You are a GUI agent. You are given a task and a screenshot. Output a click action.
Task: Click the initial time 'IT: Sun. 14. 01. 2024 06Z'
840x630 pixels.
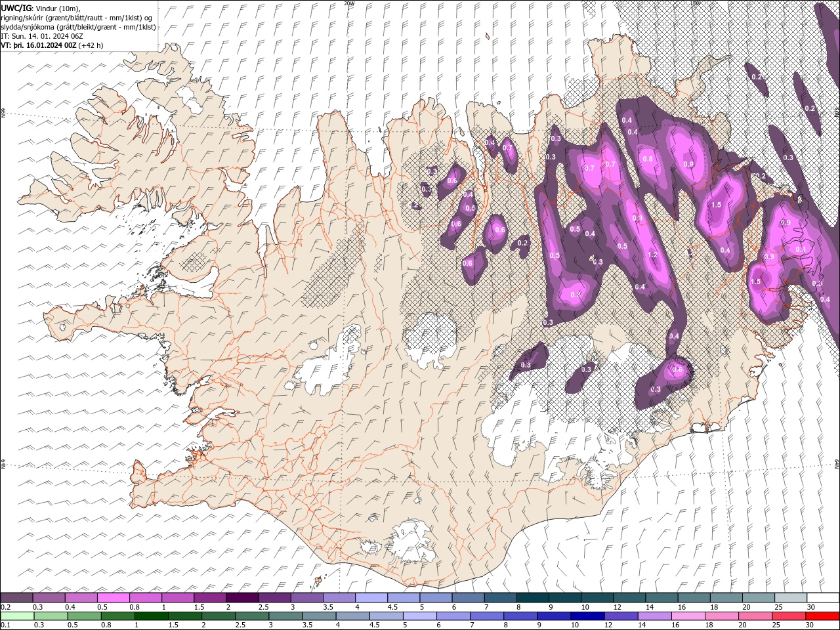point(41,36)
